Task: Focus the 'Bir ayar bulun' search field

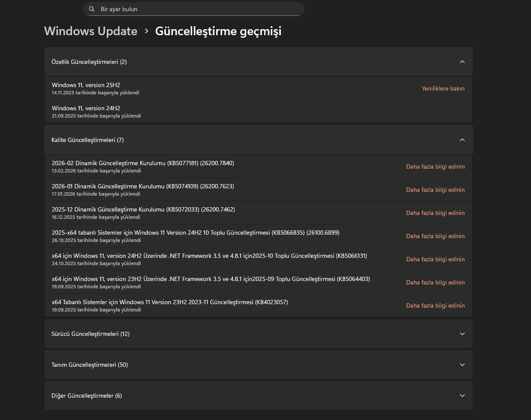Action: pos(193,9)
